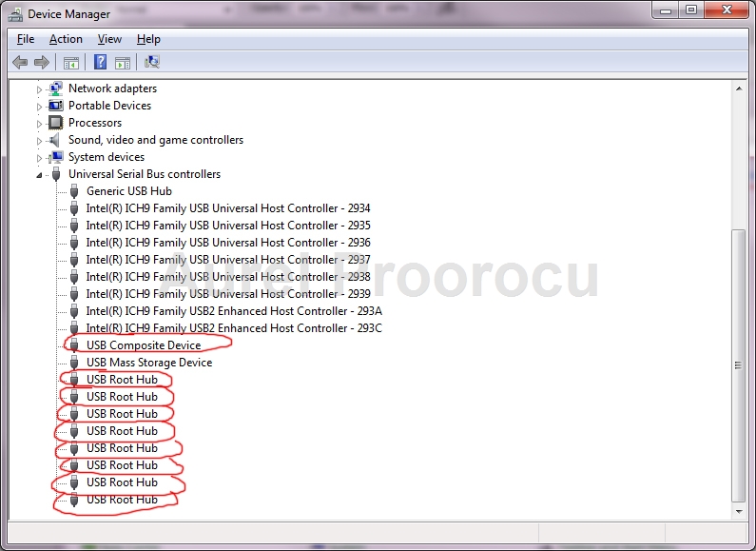Select Universal Host Controller - 2938

[228, 277]
